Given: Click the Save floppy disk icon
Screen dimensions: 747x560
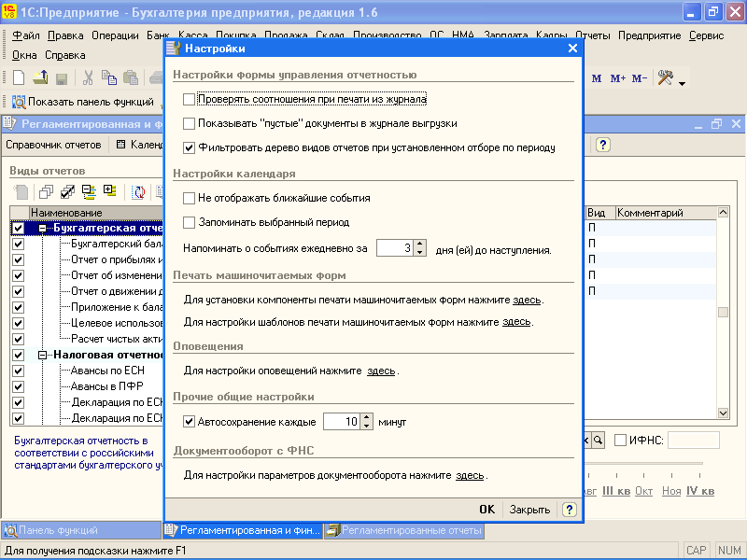Looking at the screenshot, I should pyautogui.click(x=62, y=78).
